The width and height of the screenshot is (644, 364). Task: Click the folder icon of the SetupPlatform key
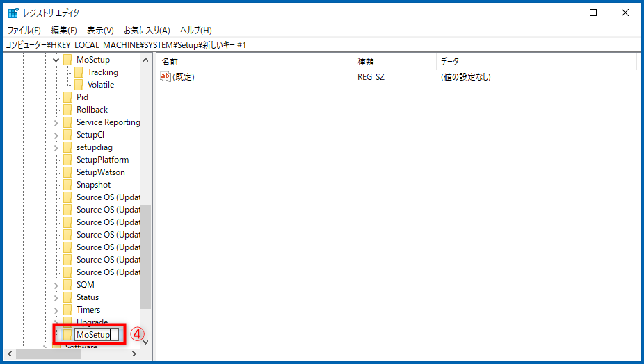[x=67, y=160]
